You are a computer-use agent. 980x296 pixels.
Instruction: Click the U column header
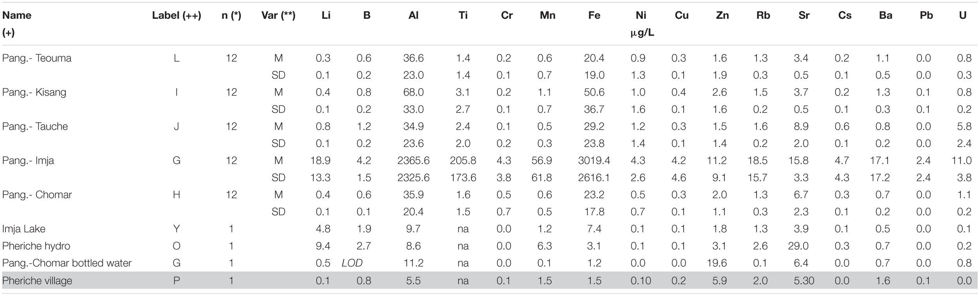963,15
